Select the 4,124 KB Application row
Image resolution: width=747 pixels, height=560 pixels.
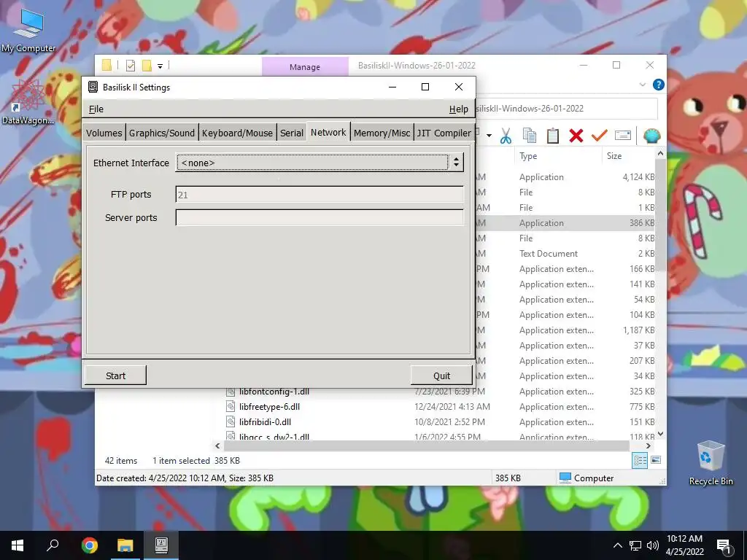coord(565,177)
